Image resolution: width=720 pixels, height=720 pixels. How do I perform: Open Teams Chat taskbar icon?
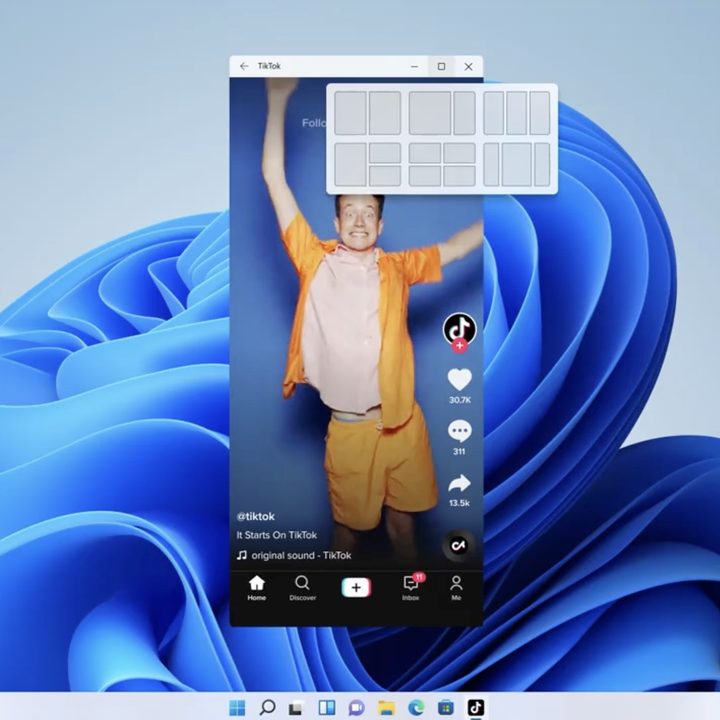point(356,708)
